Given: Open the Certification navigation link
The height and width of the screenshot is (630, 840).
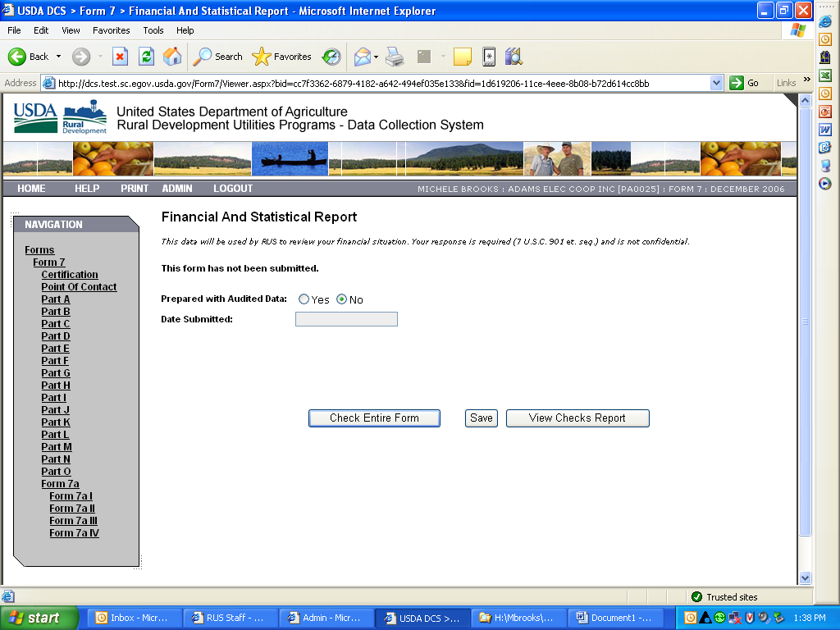Looking at the screenshot, I should (70, 274).
